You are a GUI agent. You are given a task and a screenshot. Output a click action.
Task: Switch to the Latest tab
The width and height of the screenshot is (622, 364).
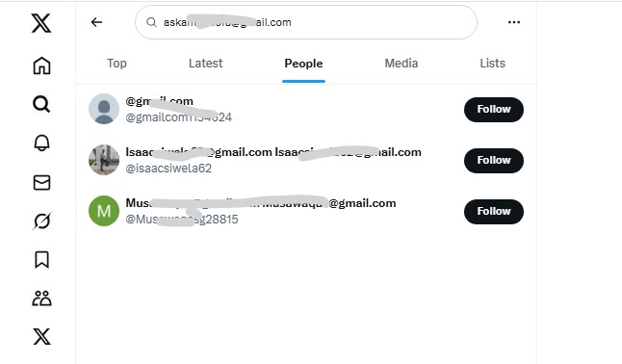205,64
